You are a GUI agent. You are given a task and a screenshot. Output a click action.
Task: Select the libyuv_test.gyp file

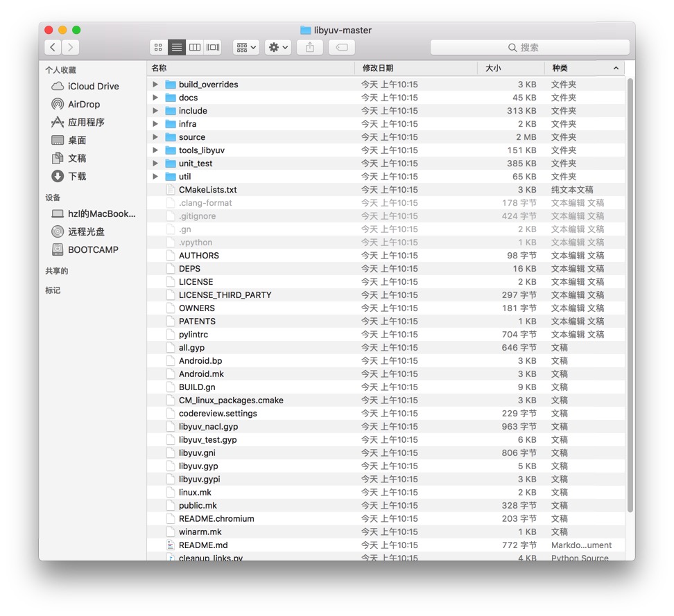click(x=386, y=440)
